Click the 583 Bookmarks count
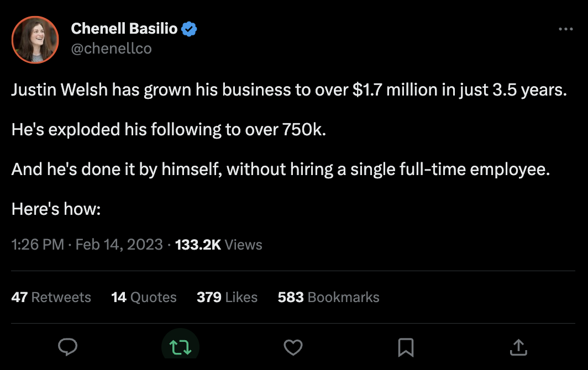The image size is (588, 370). point(328,297)
